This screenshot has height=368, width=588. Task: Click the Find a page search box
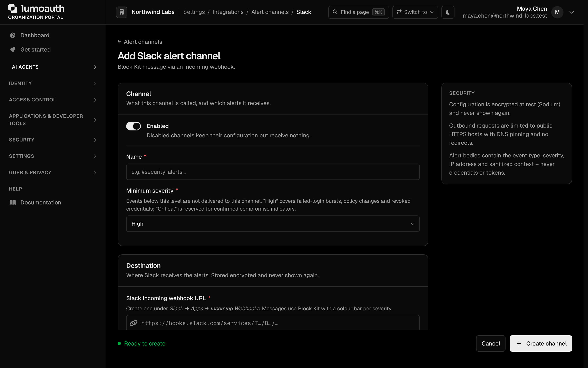358,12
